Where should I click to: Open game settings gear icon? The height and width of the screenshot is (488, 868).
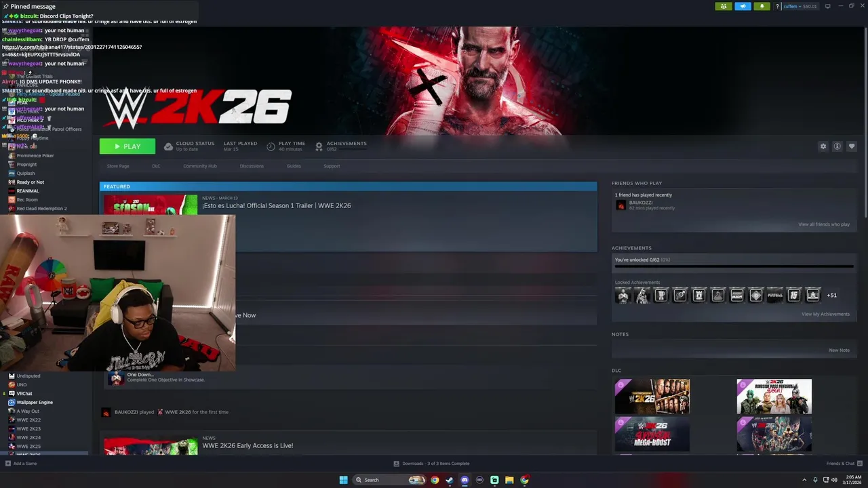click(x=823, y=146)
